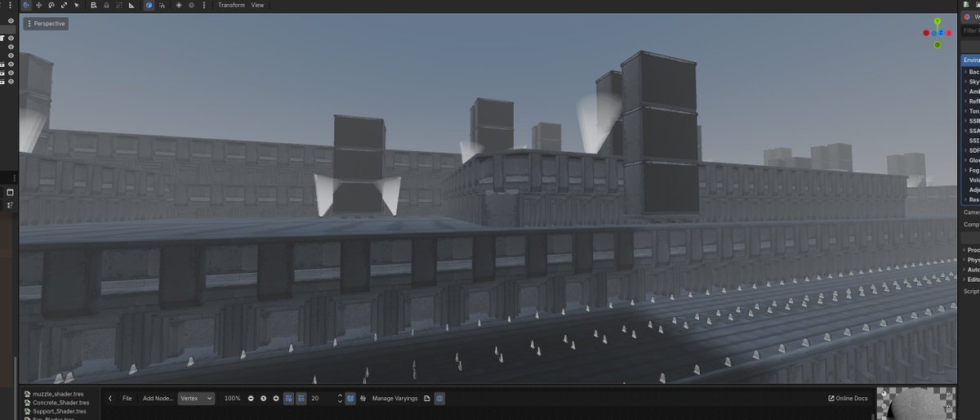Zoom out in the shader graph
The image size is (980, 420).
tap(251, 398)
